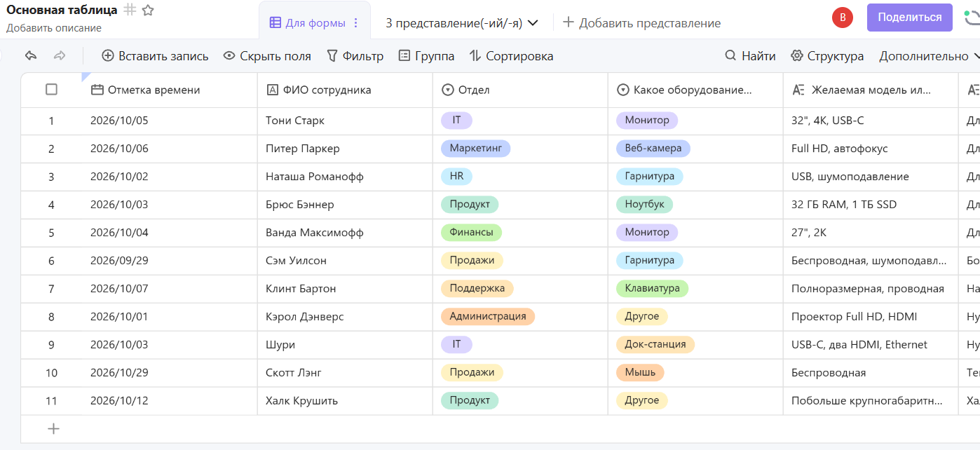Click the ФИО сотрудника column header
The width and height of the screenshot is (980, 450).
click(x=345, y=90)
